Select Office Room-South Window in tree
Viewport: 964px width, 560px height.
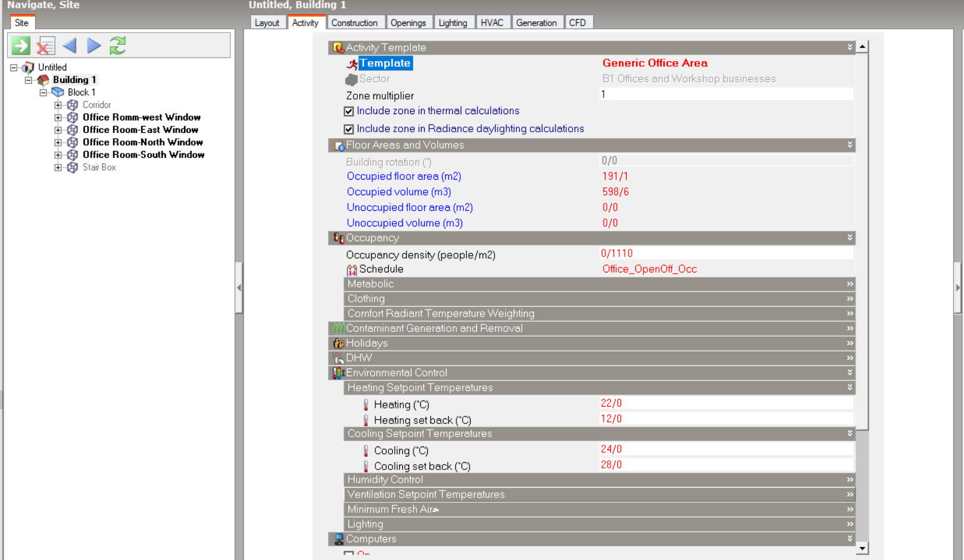tap(143, 155)
